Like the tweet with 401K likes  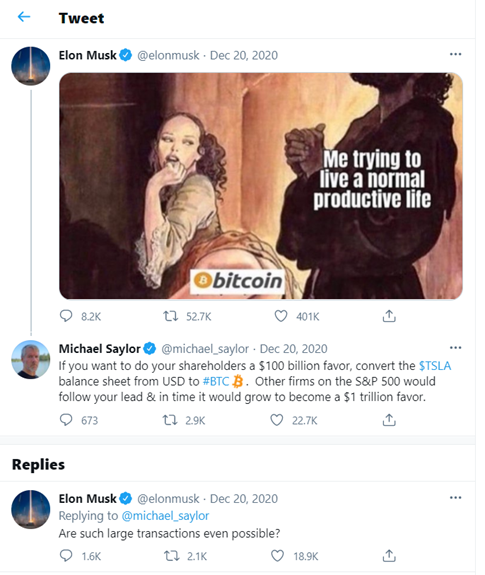[x=281, y=316]
